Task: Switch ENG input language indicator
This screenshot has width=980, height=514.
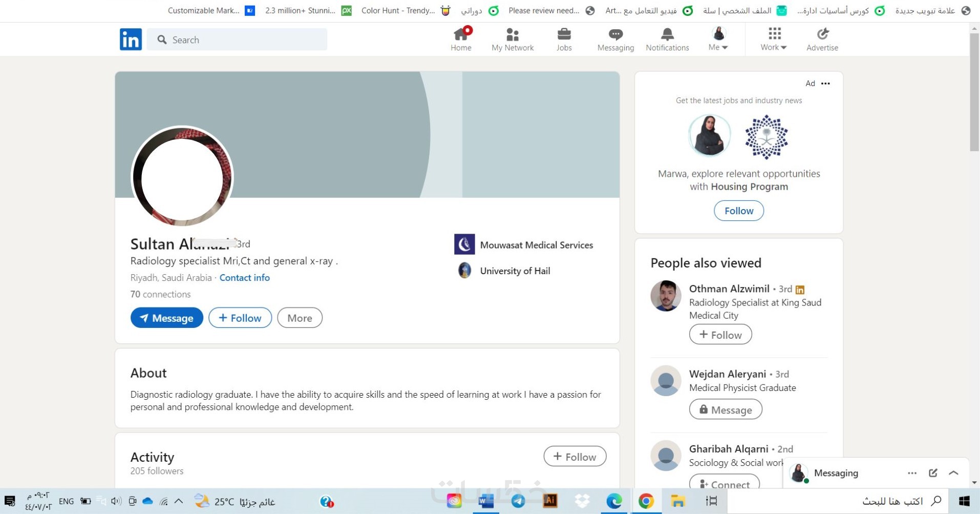Action: click(x=66, y=501)
